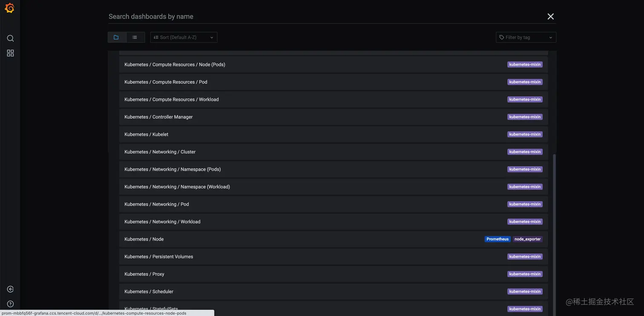Close the dashboard search overlay
Viewport: 644px width, 316px height.
[x=551, y=16]
